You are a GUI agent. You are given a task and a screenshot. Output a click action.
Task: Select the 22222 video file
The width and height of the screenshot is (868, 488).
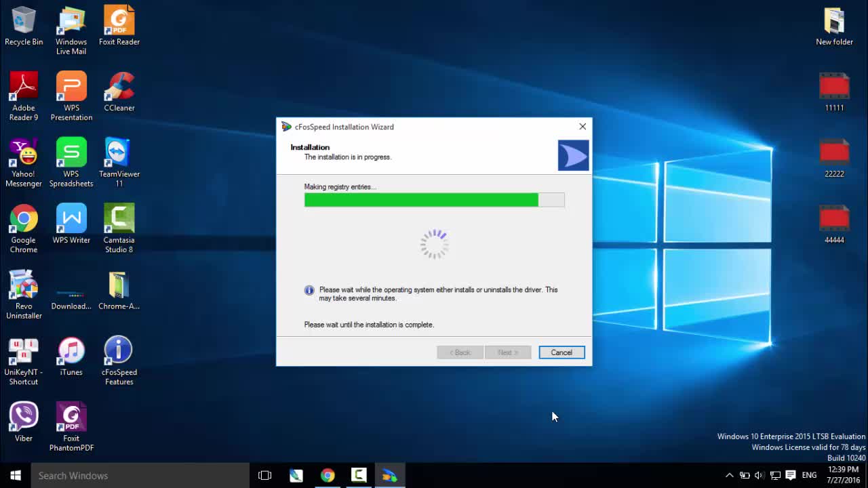(834, 158)
